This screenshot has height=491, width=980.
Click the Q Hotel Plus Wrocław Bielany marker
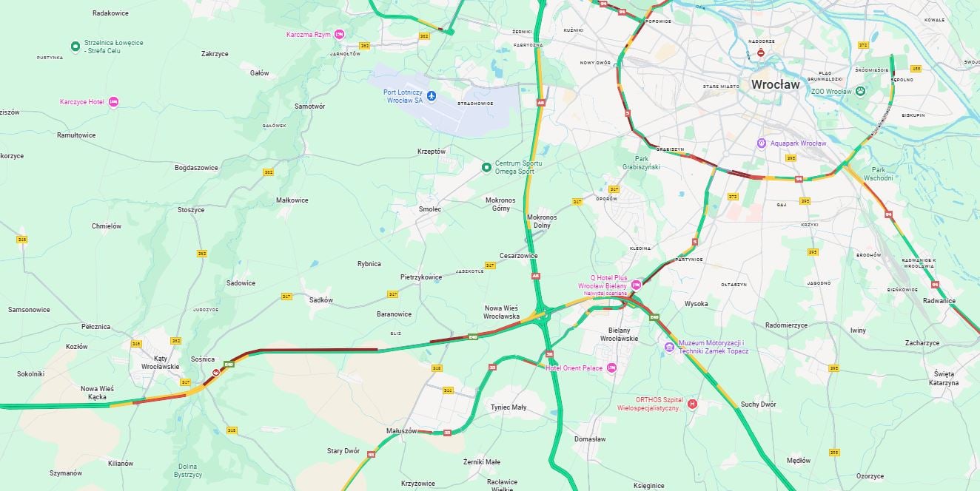coord(636,285)
